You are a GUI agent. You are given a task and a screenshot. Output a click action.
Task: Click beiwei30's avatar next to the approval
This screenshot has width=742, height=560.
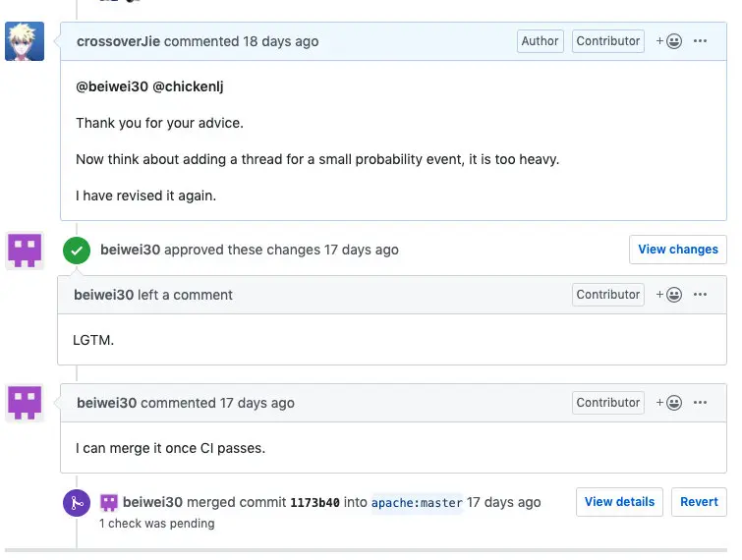[x=25, y=251]
